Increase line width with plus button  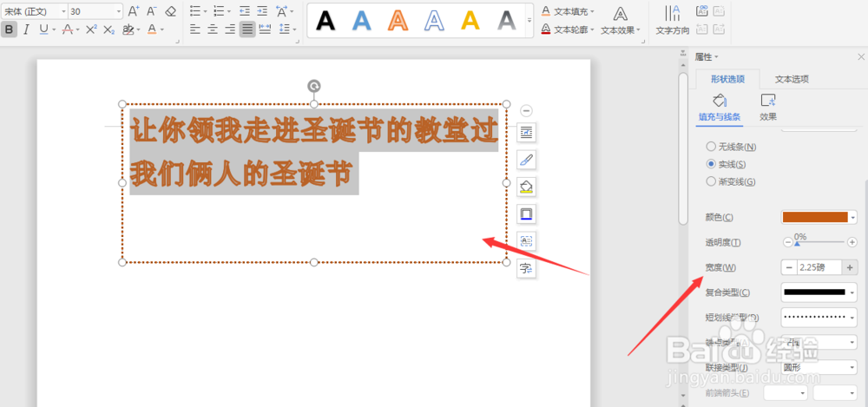(850, 267)
